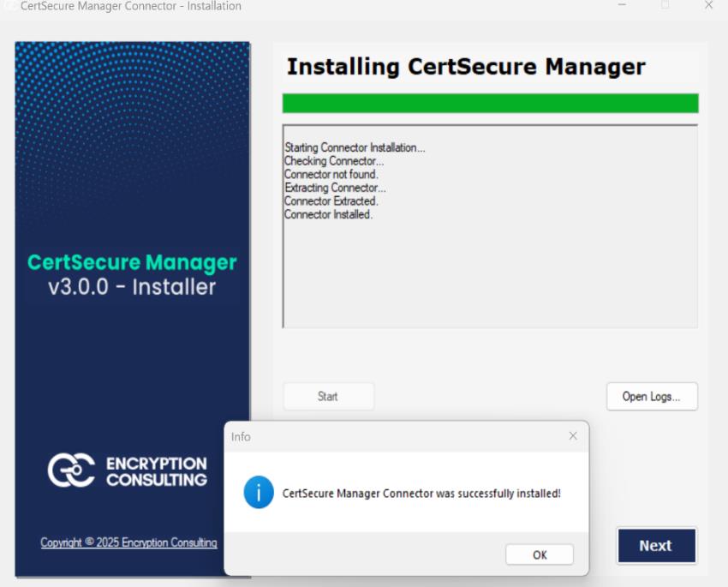Click the 'Installing CertSecure Manager' heading

coord(466,67)
